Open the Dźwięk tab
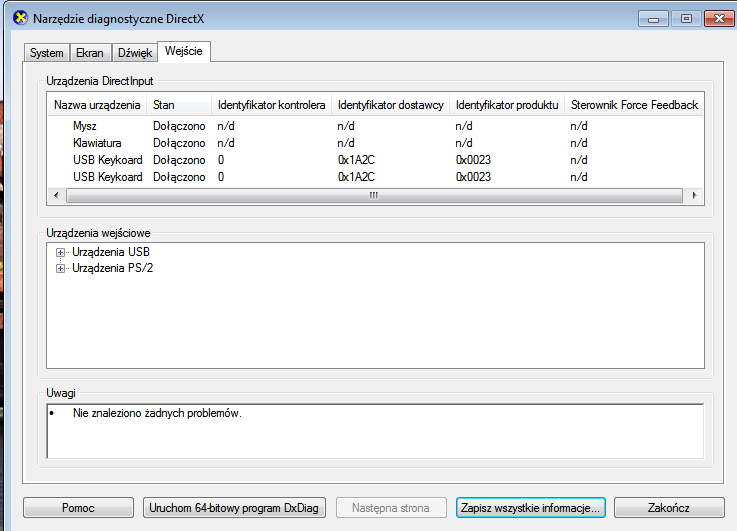 [x=135, y=53]
